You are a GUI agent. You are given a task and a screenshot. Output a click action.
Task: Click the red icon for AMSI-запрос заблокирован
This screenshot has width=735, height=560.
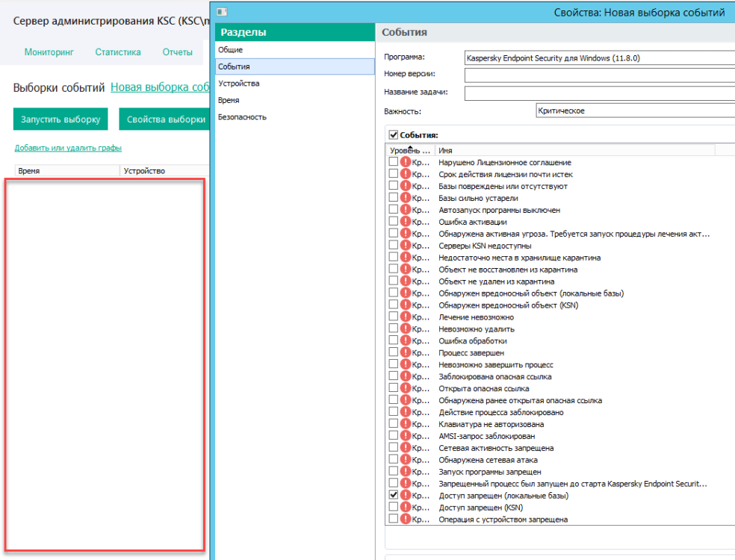[x=406, y=436]
